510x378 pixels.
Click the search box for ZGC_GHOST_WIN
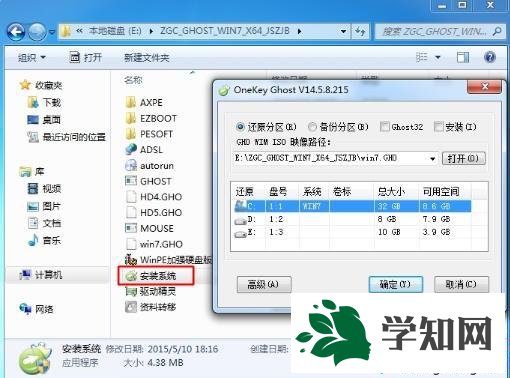coord(439,32)
